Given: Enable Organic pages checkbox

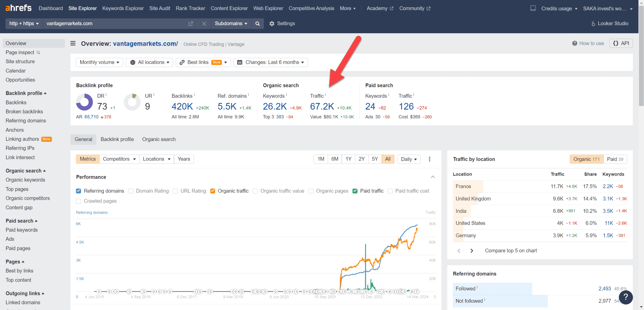Looking at the screenshot, I should point(311,191).
